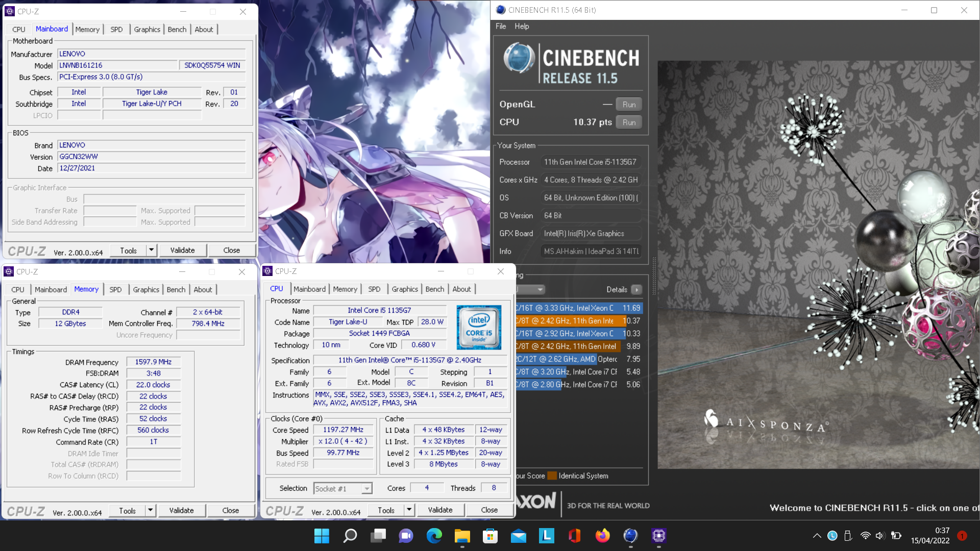Click Core Speed value 1197.27 MHz
This screenshot has height=551, width=980.
343,430
